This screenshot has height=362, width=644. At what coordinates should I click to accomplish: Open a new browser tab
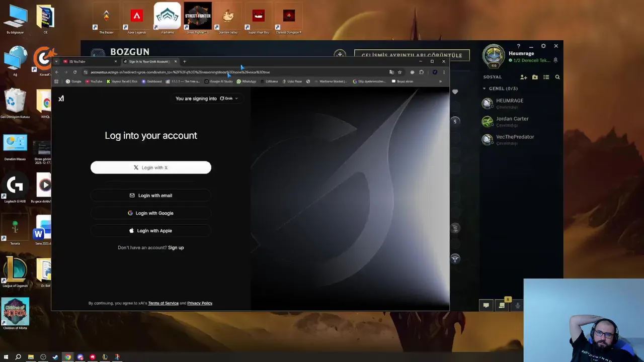tap(185, 61)
